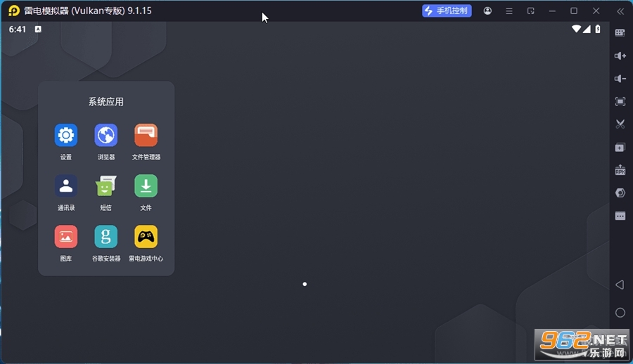This screenshot has width=633, height=364.
Task: Click the input method indicator beside the clock
Action: [x=38, y=29]
